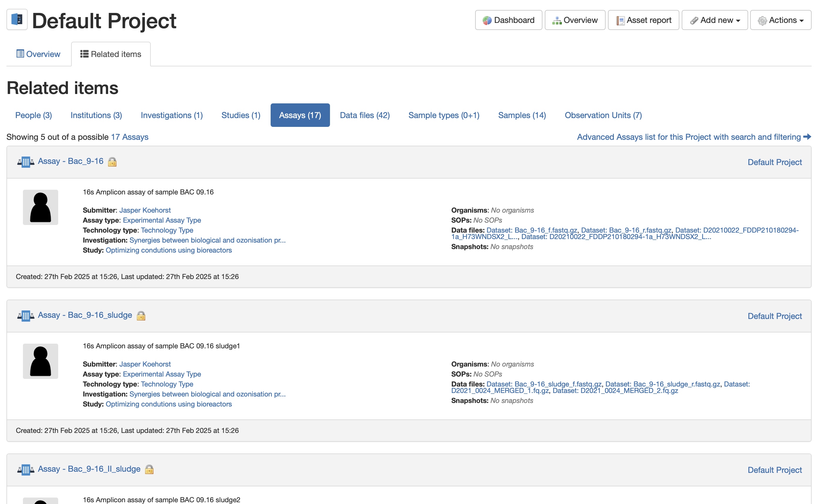This screenshot has width=821, height=504.
Task: Open the Dashboard view
Action: pos(508,20)
